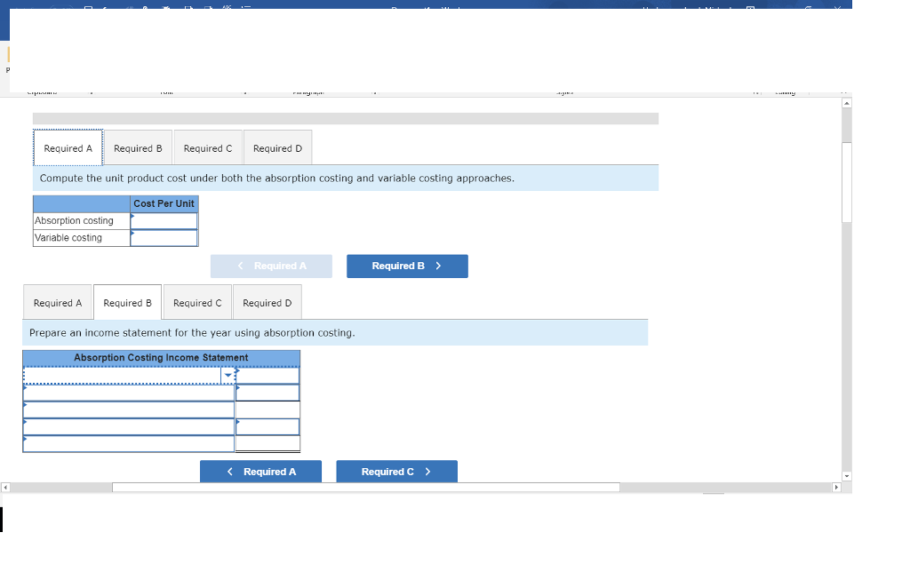Select Required C tab above the income statement prompt
This screenshot has height=588, width=910.
(x=197, y=303)
